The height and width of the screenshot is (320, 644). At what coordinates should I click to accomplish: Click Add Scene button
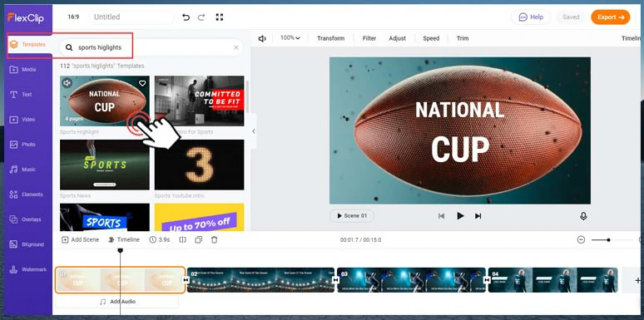tap(81, 239)
